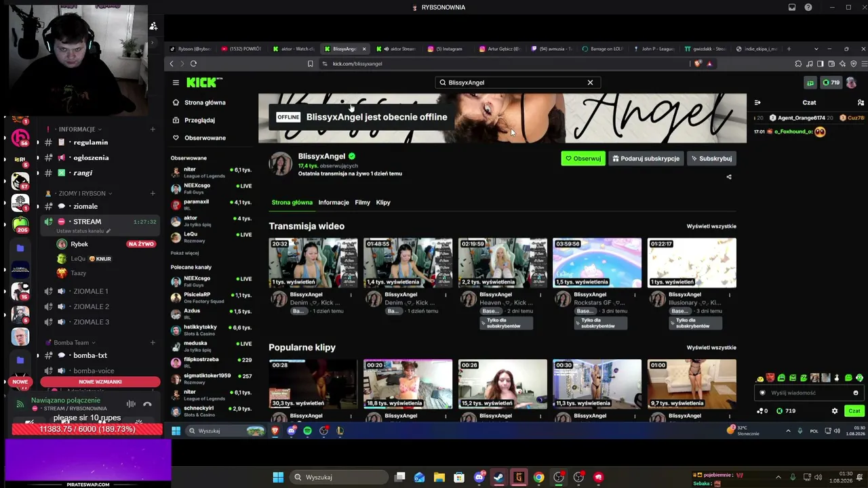Open more options for the 01:22:17 video
The height and width of the screenshot is (488, 868).
click(x=730, y=295)
